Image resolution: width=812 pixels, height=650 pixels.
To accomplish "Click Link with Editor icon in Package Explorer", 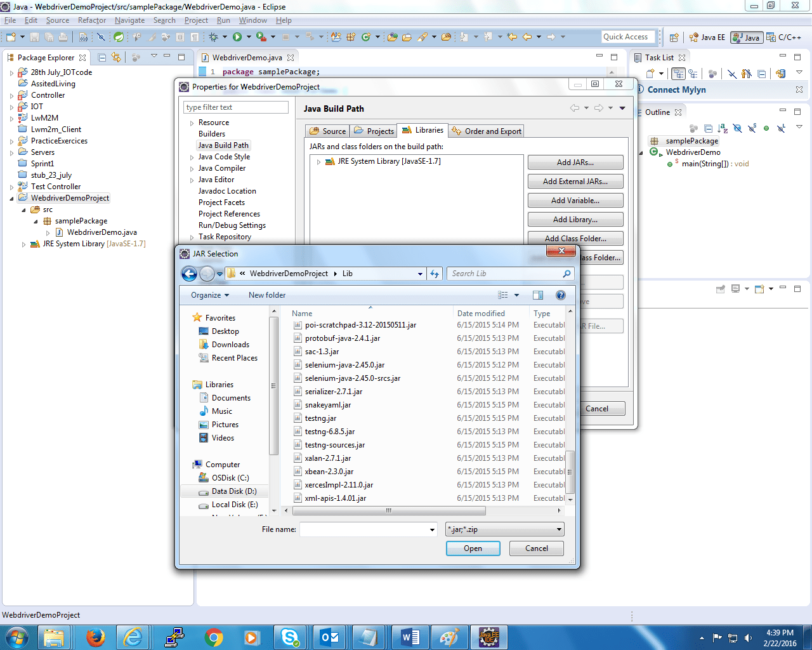I will pyautogui.click(x=116, y=57).
